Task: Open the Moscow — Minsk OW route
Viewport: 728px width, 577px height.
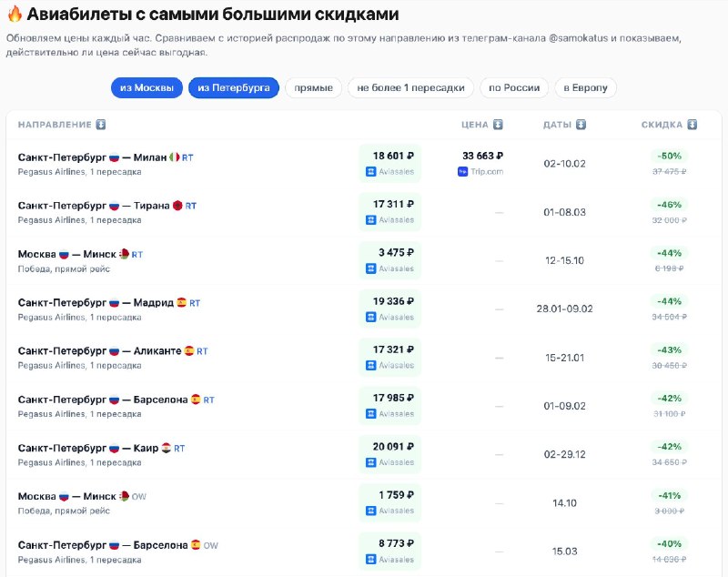Action: coord(82,496)
